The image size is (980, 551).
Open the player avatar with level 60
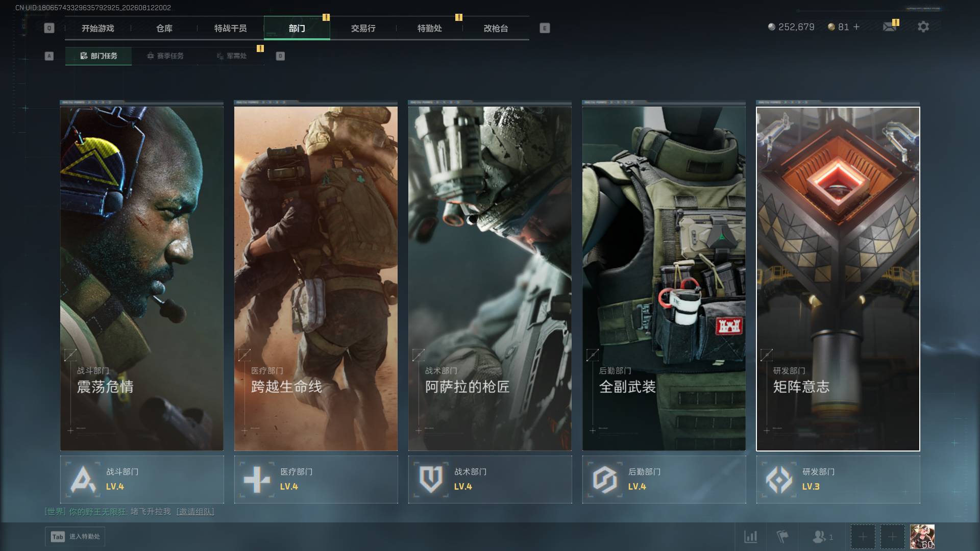(x=922, y=537)
